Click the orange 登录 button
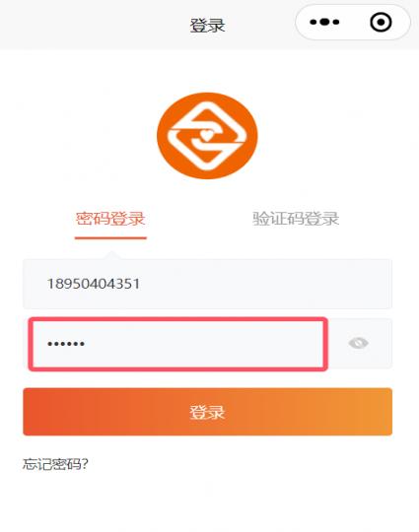Screen dimensions: 419x532 pos(207,412)
